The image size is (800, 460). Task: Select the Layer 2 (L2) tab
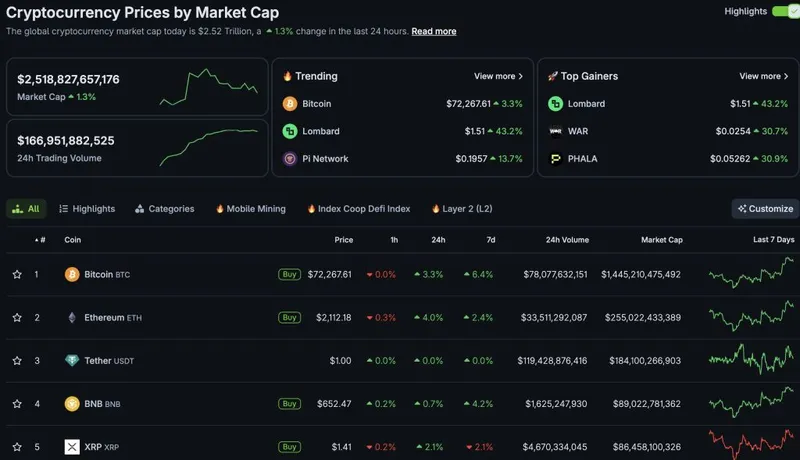[x=461, y=209]
